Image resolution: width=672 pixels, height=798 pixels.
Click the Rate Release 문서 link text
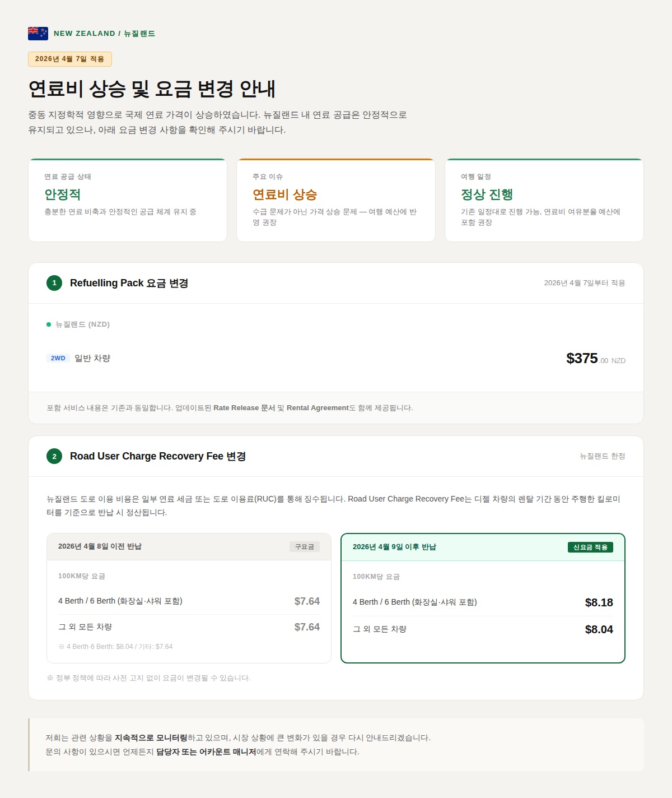pos(244,408)
